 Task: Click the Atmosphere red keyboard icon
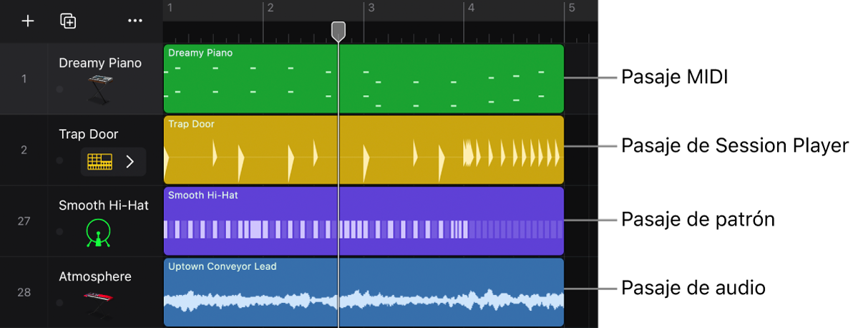pyautogui.click(x=99, y=303)
